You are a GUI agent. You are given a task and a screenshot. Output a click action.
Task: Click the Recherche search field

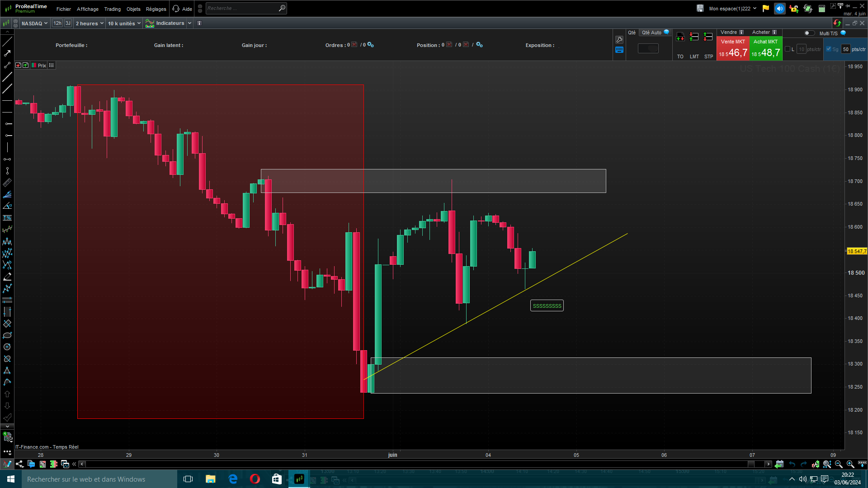(242, 8)
